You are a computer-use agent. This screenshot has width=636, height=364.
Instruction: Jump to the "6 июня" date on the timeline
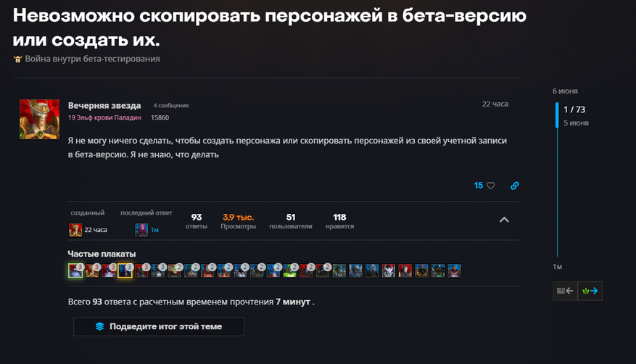point(565,91)
